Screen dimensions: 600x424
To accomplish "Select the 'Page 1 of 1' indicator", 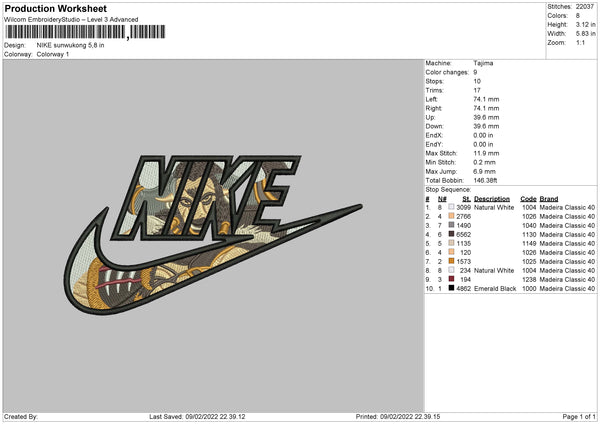I will [579, 416].
